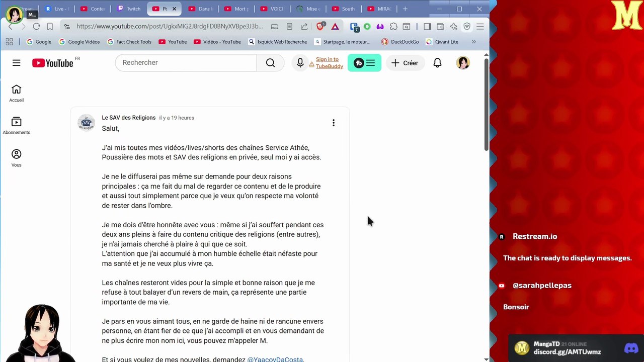Click the Créer button
644x362 pixels.
coord(405,63)
